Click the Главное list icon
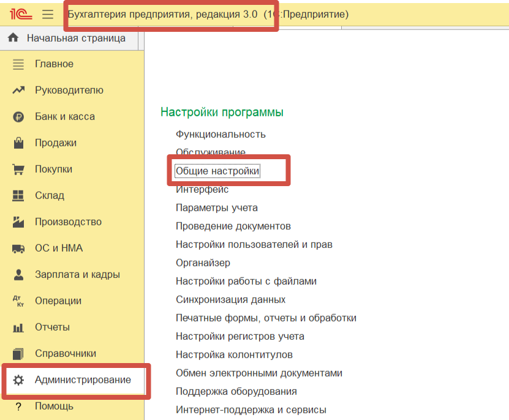Image resolution: width=509 pixels, height=420 pixels. (18, 64)
